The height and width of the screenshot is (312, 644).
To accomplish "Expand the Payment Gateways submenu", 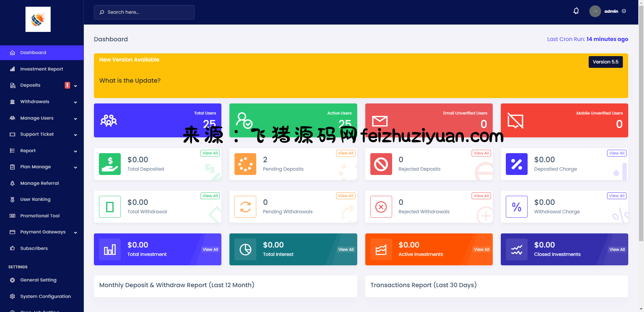I will point(42,232).
